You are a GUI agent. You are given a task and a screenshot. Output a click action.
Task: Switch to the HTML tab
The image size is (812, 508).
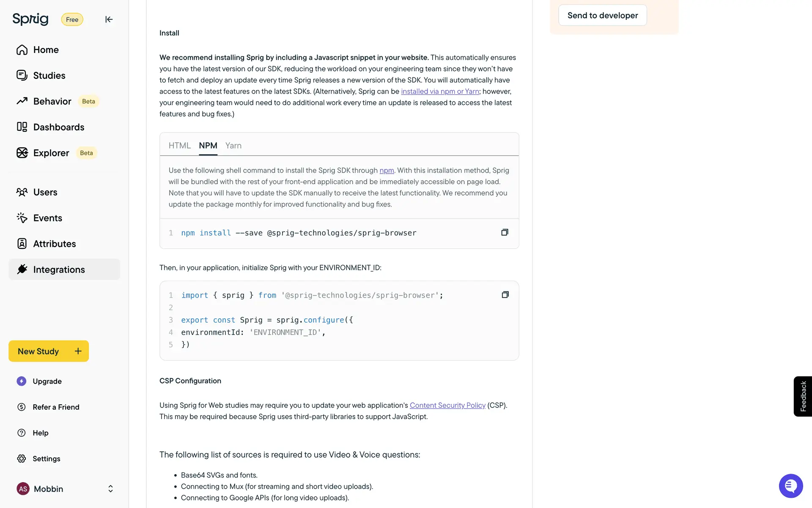coord(179,146)
